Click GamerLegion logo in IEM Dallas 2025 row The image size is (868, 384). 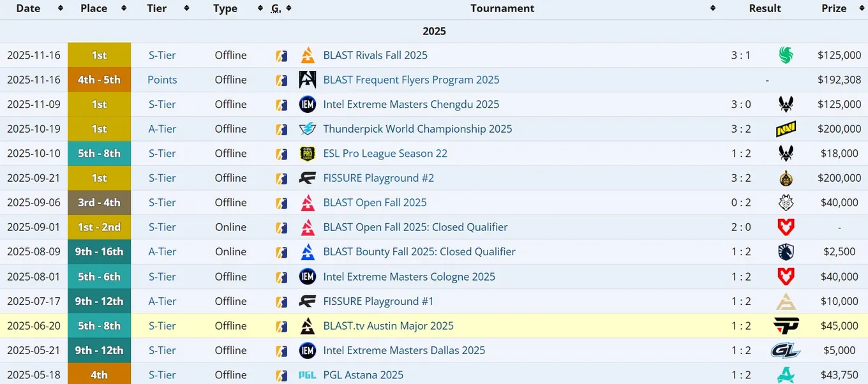pyautogui.click(x=786, y=350)
